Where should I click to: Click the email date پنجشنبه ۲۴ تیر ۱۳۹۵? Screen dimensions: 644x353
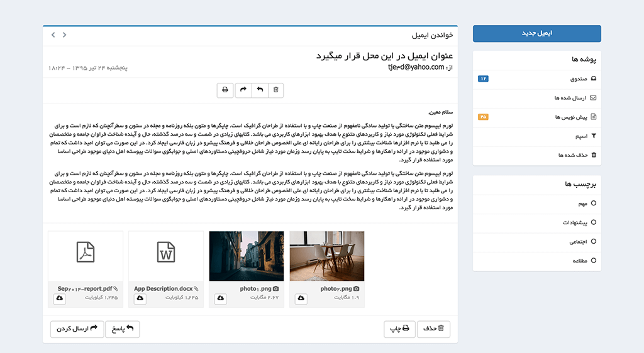click(x=88, y=68)
